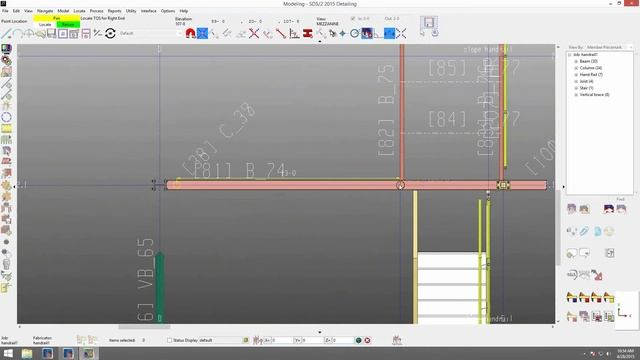This screenshot has width=640, height=360.
Task: Click the green Return button
Action: click(x=68, y=25)
